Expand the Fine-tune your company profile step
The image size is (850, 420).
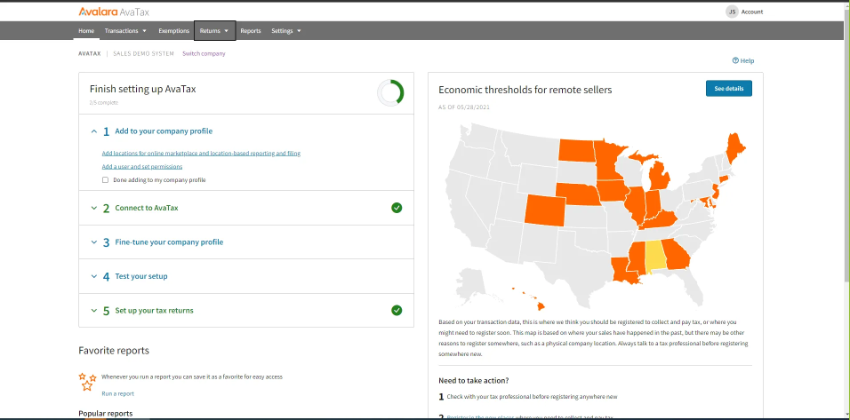coord(93,242)
